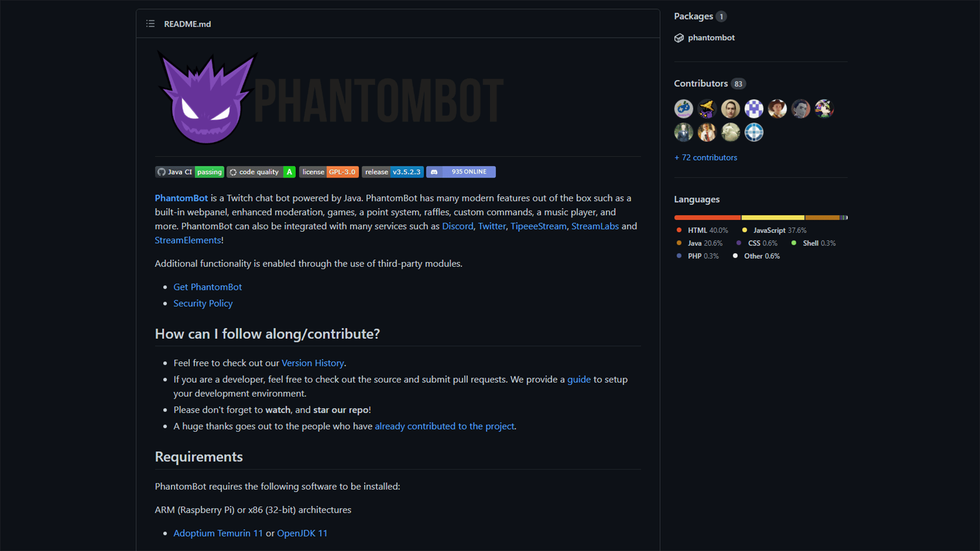
Task: Open the first contributor avatar
Action: (683, 109)
